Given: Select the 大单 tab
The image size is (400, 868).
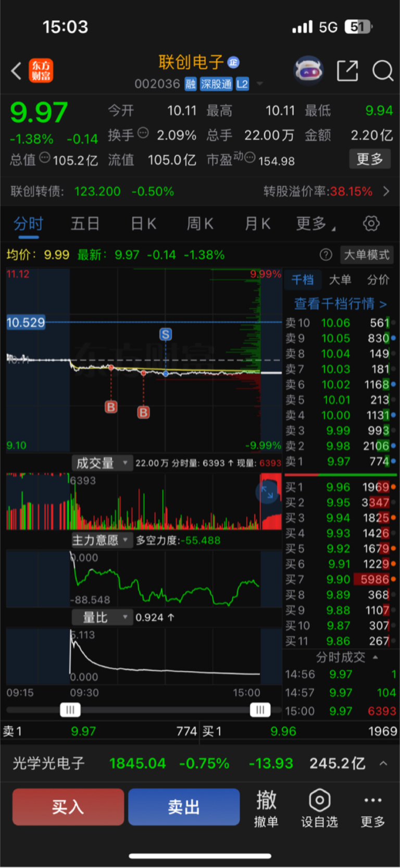Looking at the screenshot, I should coord(340,280).
